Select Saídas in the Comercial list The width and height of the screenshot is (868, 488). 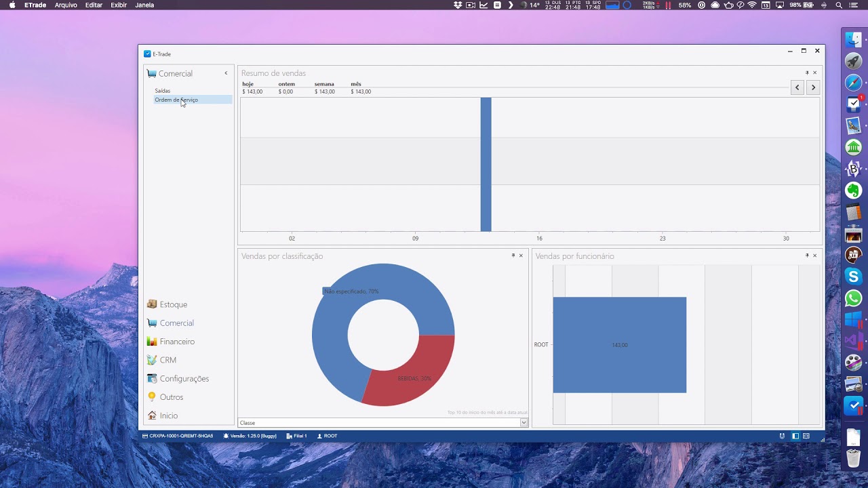click(163, 91)
